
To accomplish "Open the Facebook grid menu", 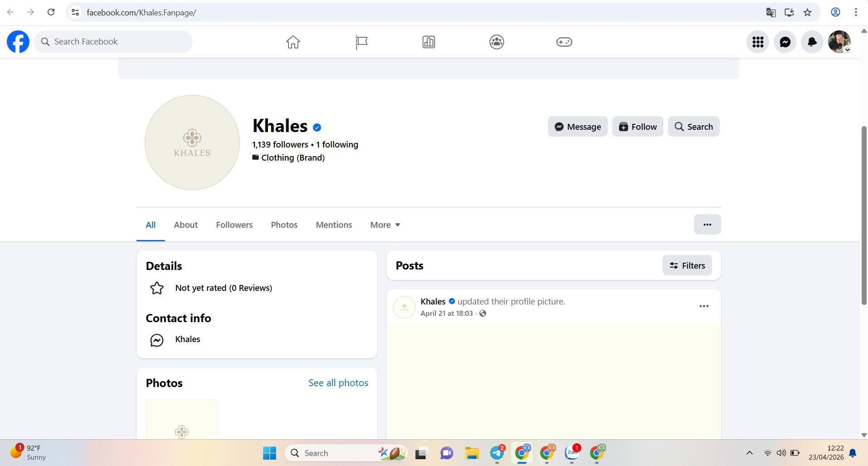I will click(758, 42).
